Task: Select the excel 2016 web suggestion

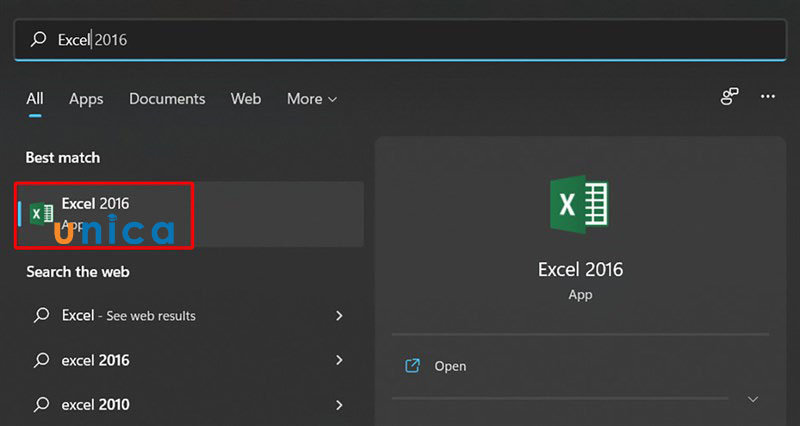Action: [x=190, y=360]
